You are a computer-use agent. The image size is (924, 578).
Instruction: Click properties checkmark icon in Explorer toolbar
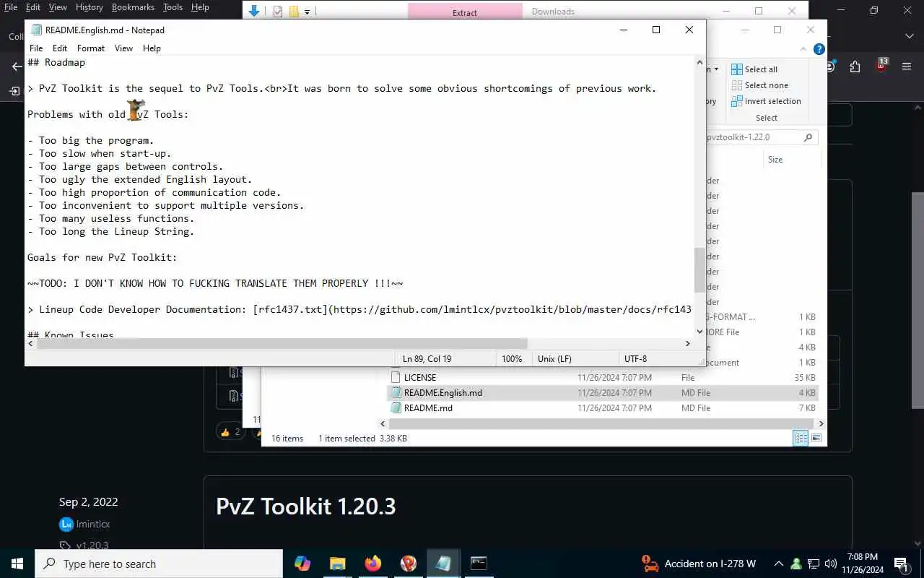point(278,12)
